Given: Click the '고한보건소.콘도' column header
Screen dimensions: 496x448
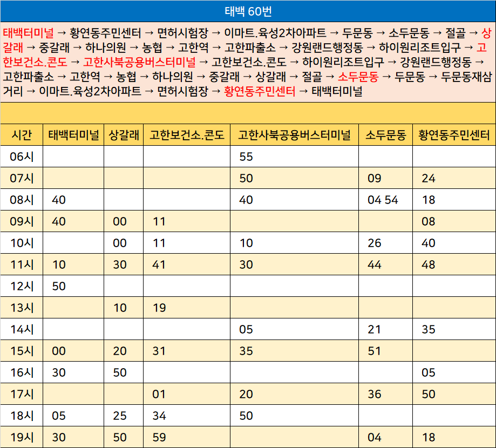Looking at the screenshot, I should pyautogui.click(x=187, y=135).
